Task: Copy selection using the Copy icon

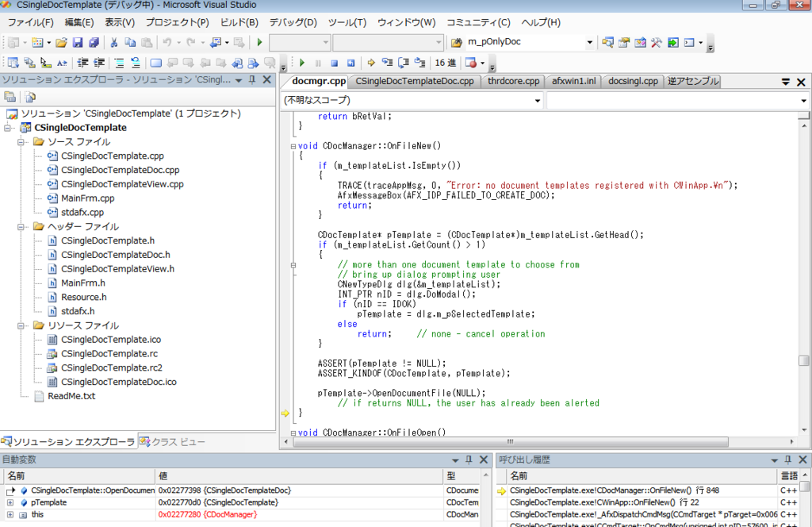Action: coord(130,43)
